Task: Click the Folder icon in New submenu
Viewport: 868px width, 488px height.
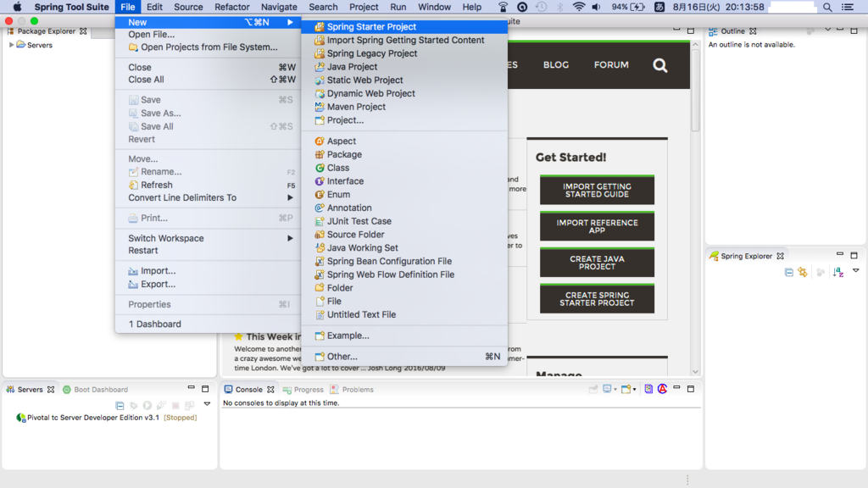Action: 320,288
